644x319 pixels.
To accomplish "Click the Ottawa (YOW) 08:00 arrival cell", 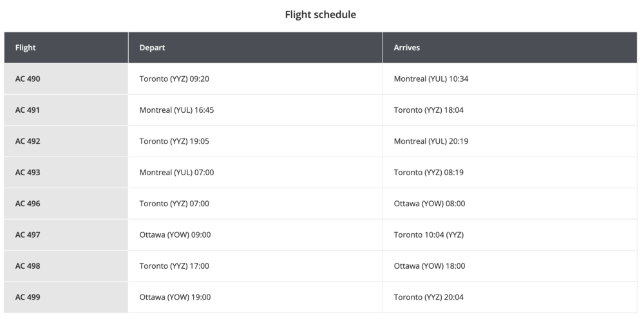I will 429,204.
